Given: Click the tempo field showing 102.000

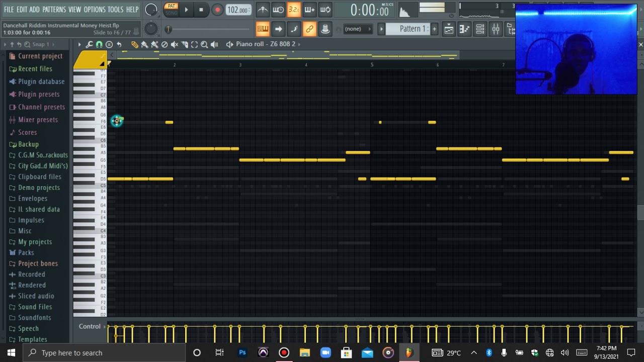Looking at the screenshot, I should click(x=238, y=10).
